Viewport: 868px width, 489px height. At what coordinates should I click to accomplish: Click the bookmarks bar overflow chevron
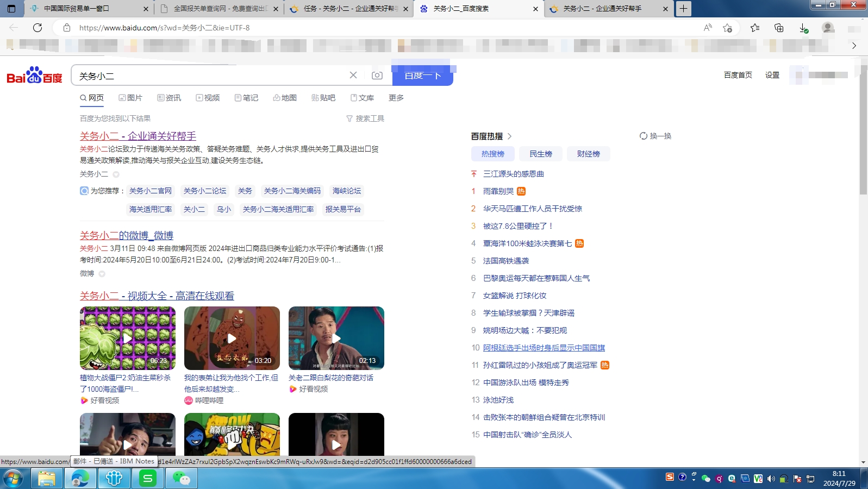pos(854,46)
